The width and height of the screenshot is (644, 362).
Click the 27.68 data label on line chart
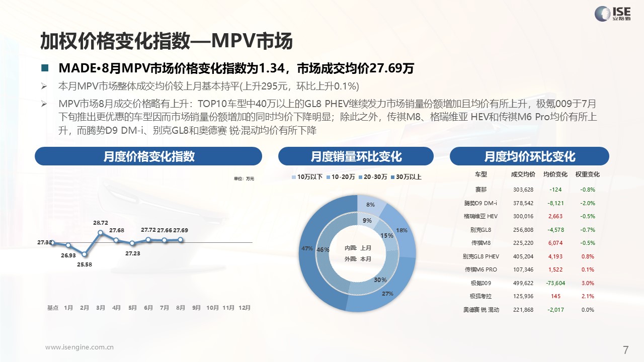[116, 230]
